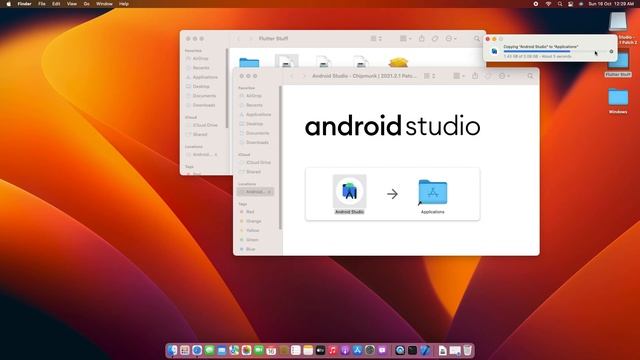
Task: Go back in the Flutter Stuff window
Action: (x=238, y=38)
